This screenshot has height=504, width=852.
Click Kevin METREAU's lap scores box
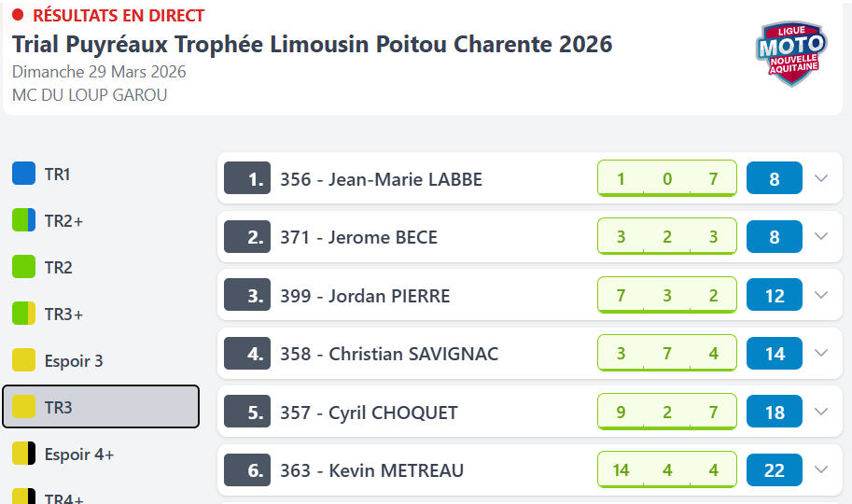click(x=666, y=470)
